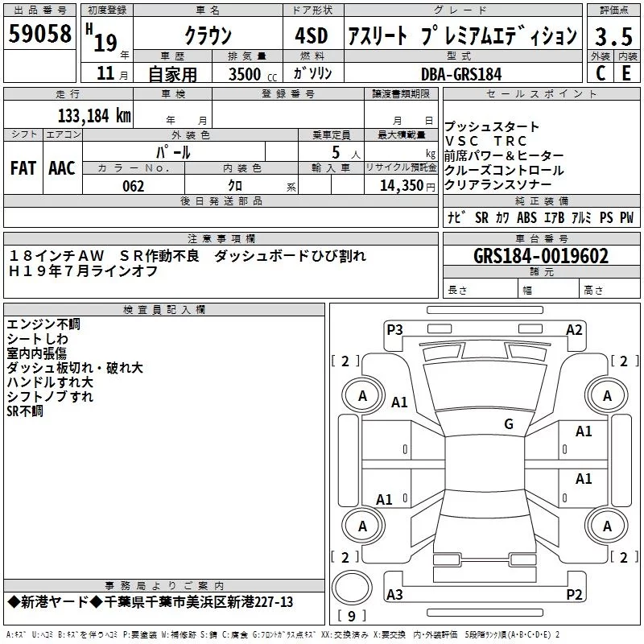Screen dimensions: 644x644
Task: Select the mileage 133,184 km
Action: 94,116
